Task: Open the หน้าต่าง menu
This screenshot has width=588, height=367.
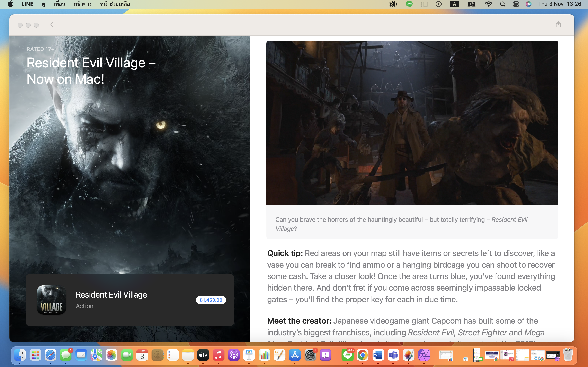Action: pos(83,4)
